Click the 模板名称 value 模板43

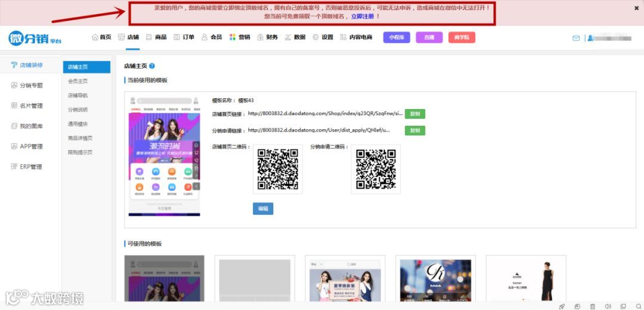click(246, 101)
